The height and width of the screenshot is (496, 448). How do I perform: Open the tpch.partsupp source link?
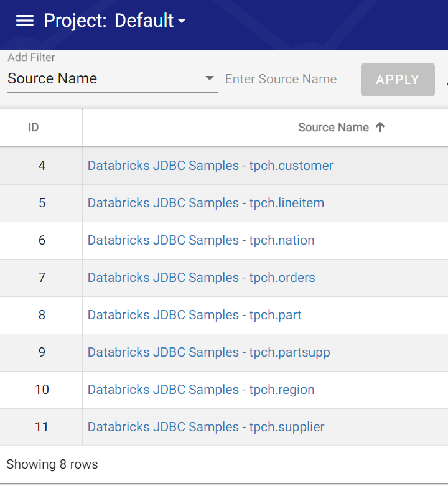coord(208,352)
